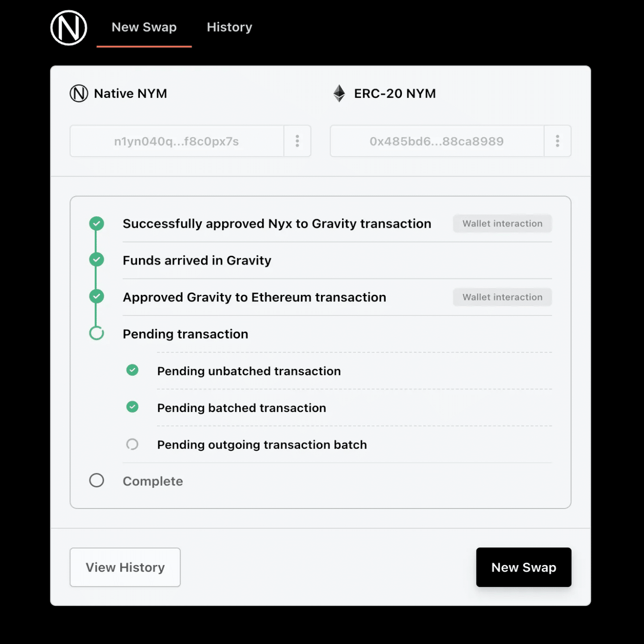Click the spinner icon next to Pending transaction

[97, 333]
